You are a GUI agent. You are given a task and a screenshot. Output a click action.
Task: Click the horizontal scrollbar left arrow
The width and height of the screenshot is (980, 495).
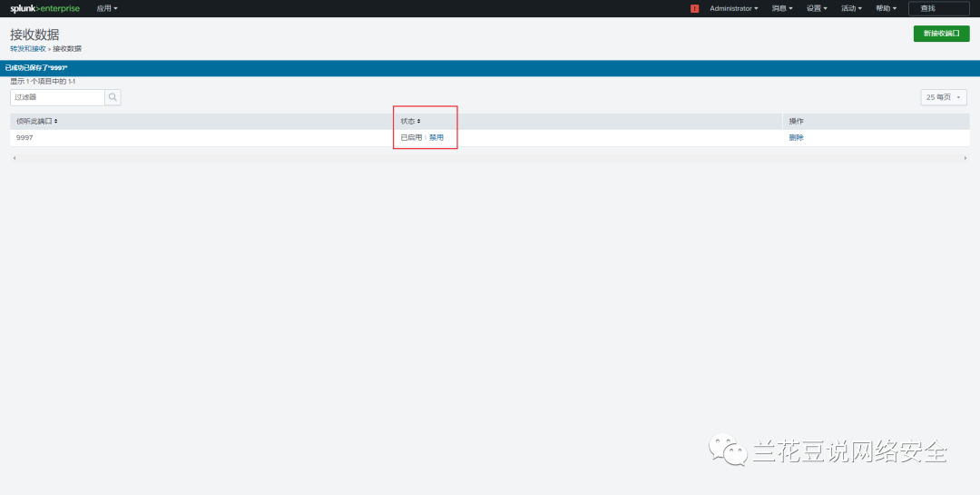[14, 158]
